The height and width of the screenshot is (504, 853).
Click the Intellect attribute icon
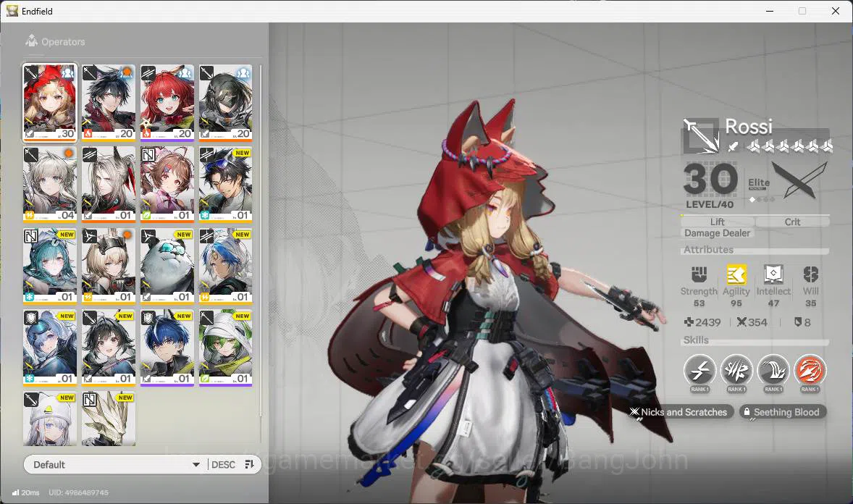point(773,274)
